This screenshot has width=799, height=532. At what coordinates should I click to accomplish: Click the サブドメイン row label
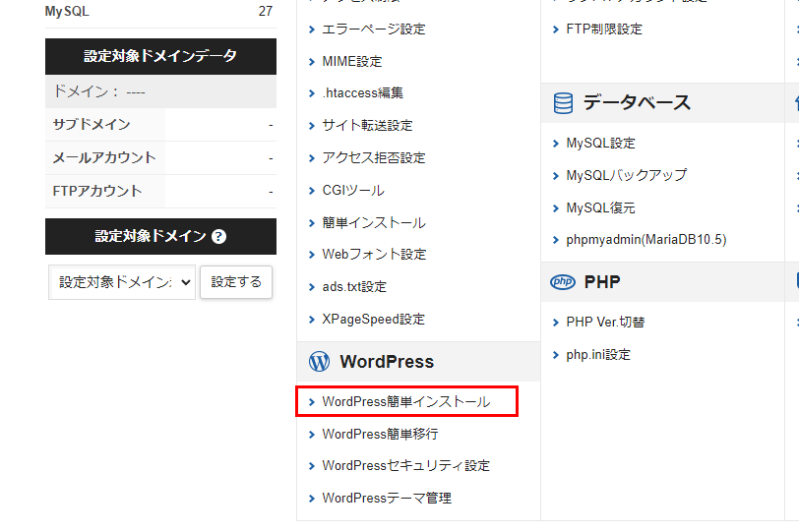[92, 124]
